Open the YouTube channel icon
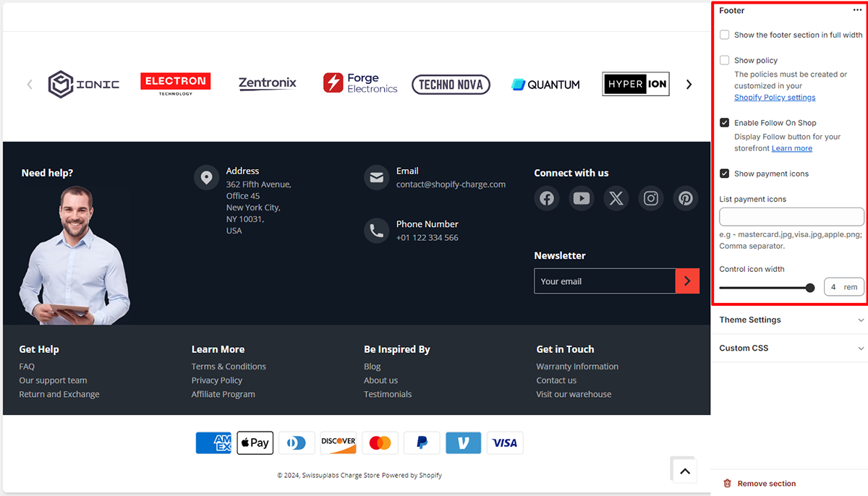Image resolution: width=868 pixels, height=496 pixels. (x=582, y=198)
